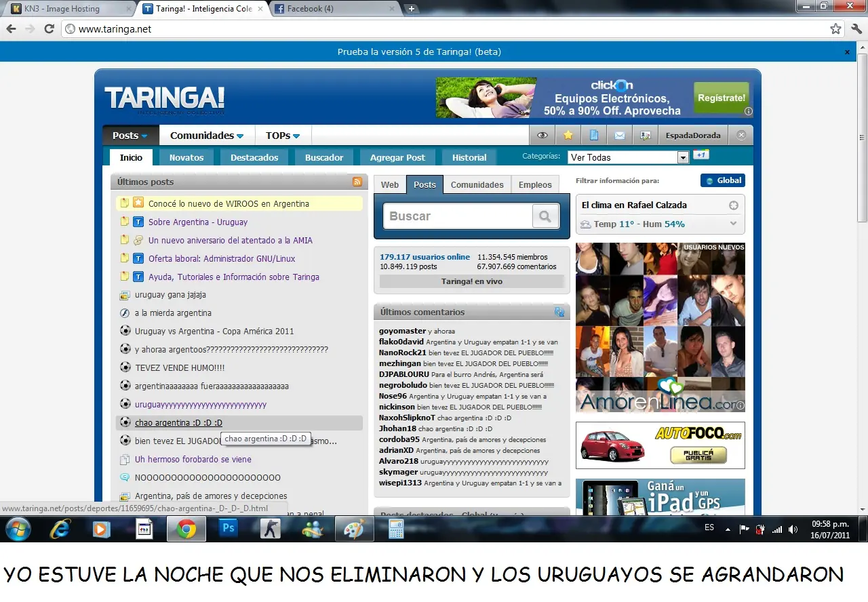Toggle the Global filter button

(723, 180)
